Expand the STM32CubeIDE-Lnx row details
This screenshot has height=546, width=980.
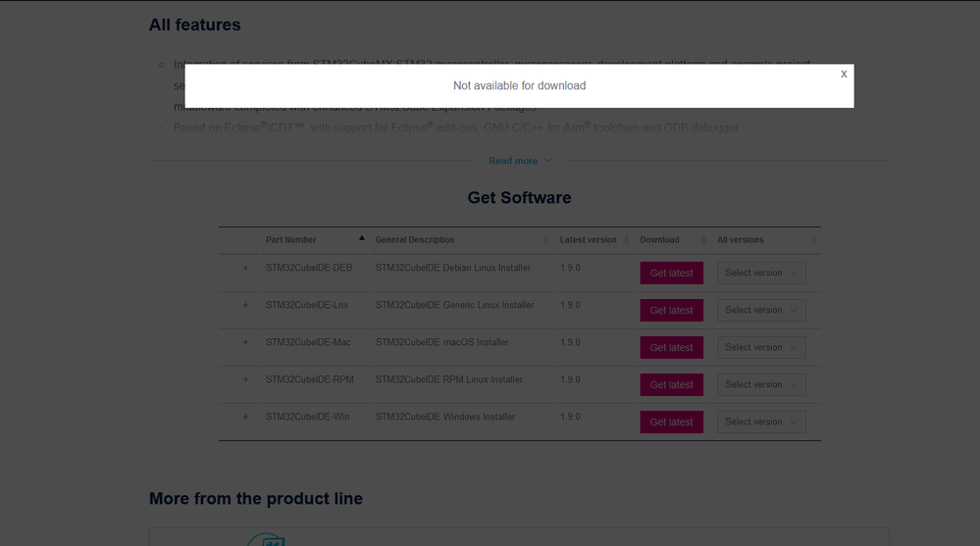tap(245, 305)
